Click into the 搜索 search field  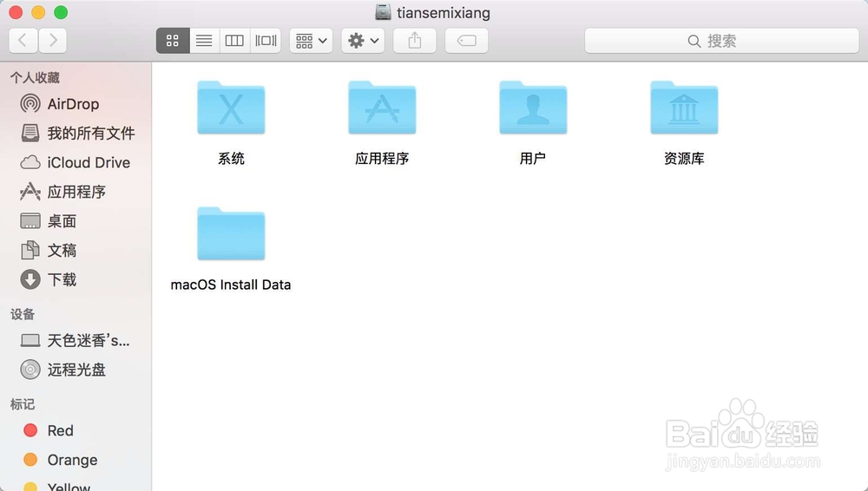722,41
